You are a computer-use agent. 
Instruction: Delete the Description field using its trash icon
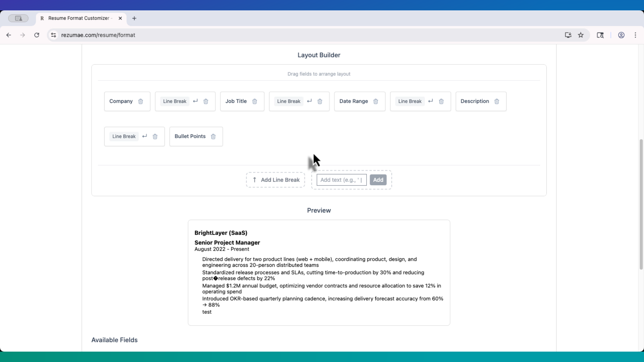click(497, 101)
